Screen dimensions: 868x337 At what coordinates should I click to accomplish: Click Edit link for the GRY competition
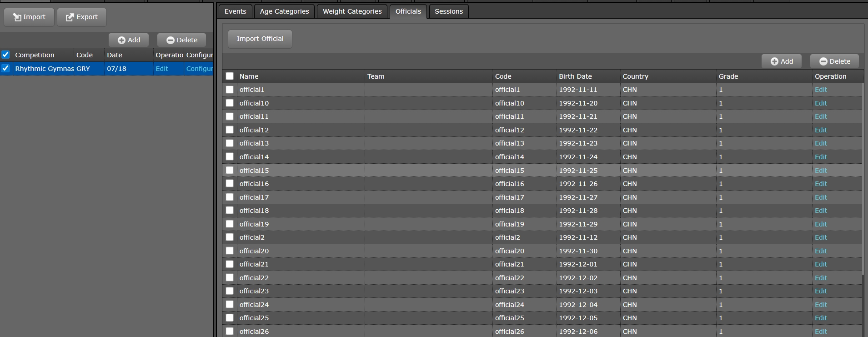[162, 69]
